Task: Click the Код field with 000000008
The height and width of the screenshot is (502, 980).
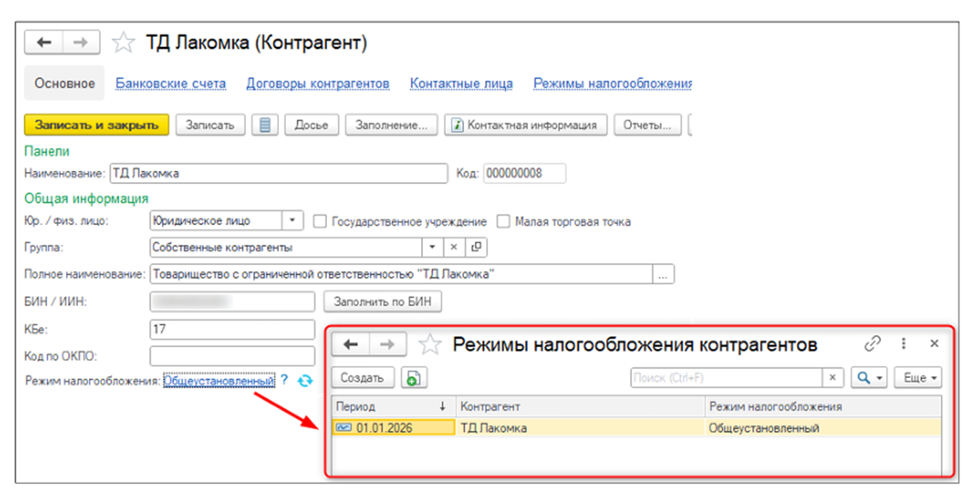Action: [525, 173]
